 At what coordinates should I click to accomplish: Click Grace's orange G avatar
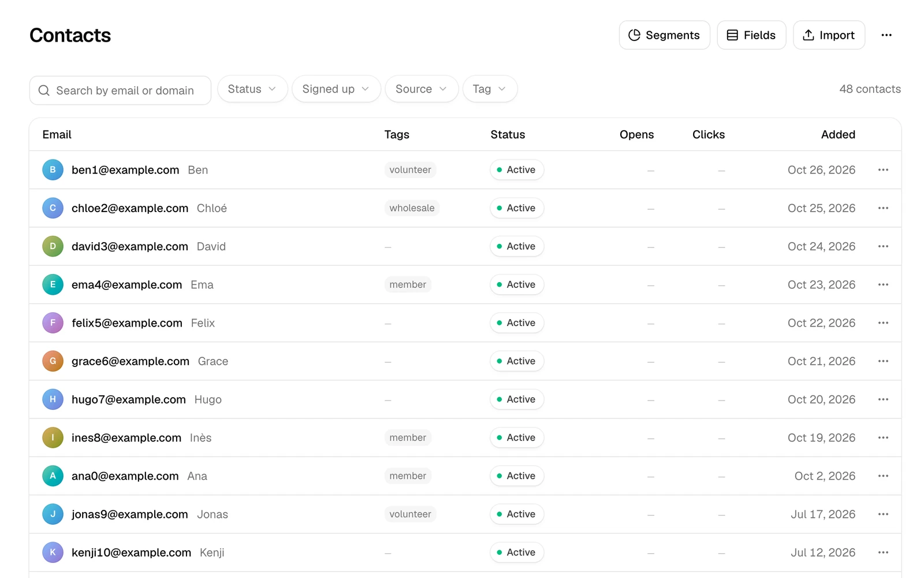point(53,361)
